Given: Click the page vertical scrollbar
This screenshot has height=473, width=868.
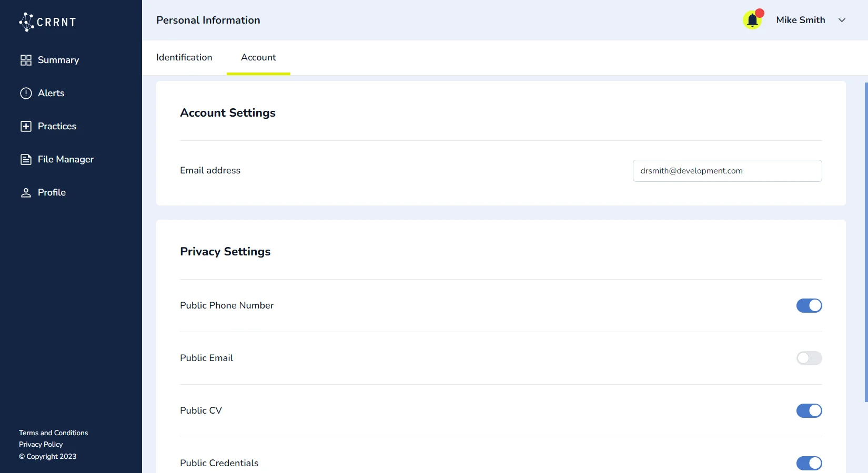Looking at the screenshot, I should point(866,242).
